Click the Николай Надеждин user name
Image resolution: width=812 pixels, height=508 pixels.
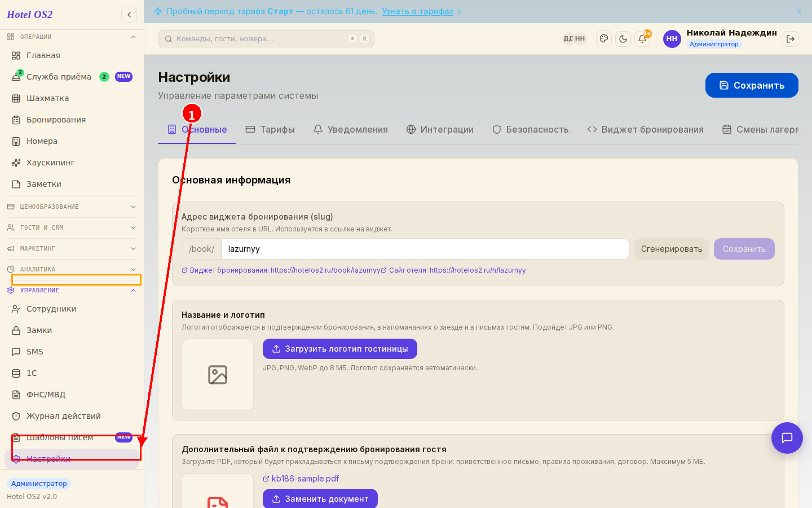tap(731, 33)
